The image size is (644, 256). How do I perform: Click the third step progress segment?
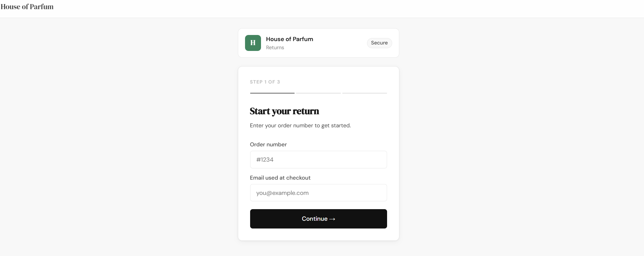tap(364, 93)
